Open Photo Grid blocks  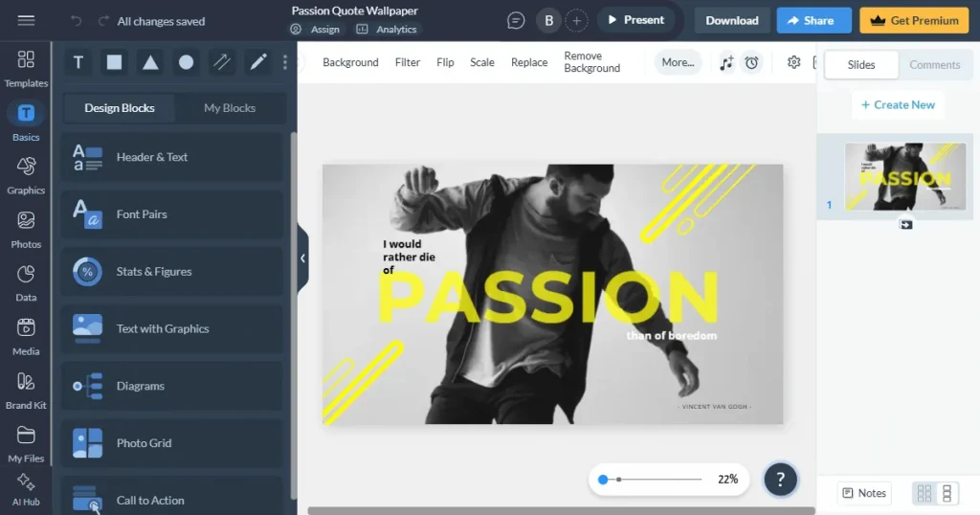172,443
